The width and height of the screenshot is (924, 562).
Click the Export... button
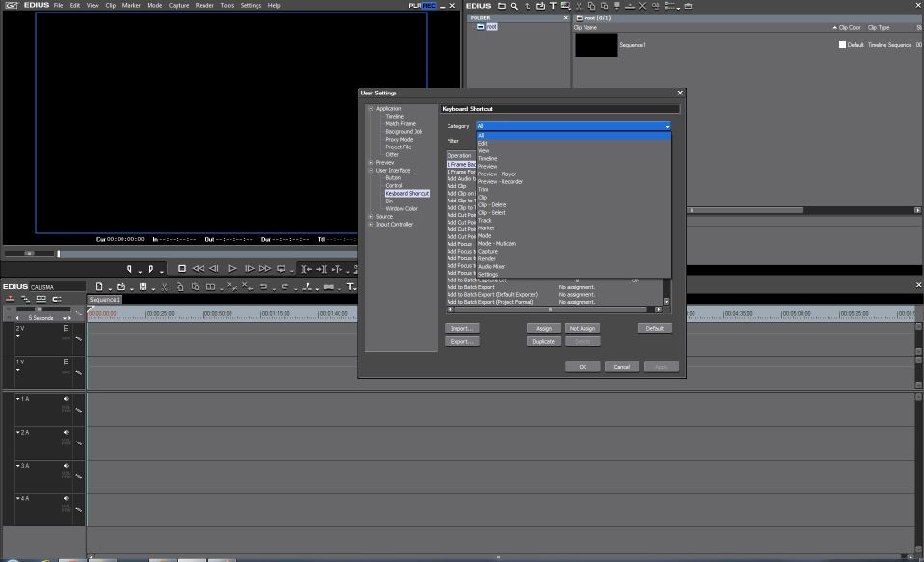tap(462, 341)
